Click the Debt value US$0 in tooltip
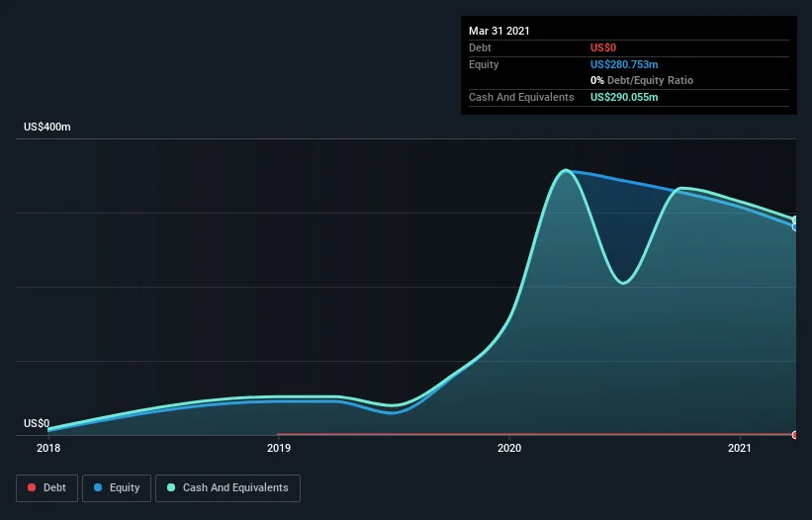Image resolution: width=812 pixels, height=520 pixels. [x=603, y=47]
